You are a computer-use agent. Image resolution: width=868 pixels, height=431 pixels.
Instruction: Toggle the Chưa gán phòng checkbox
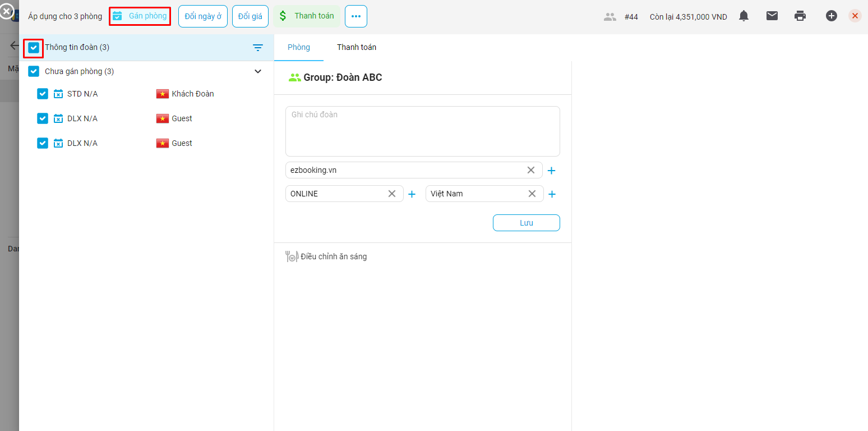point(34,71)
